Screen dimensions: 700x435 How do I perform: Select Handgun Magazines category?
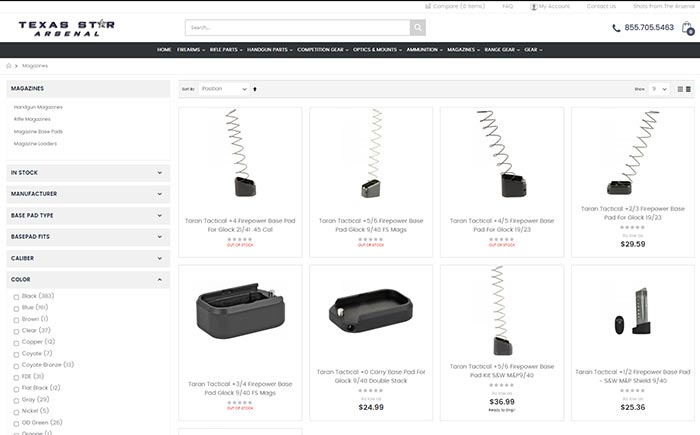pyautogui.click(x=38, y=107)
